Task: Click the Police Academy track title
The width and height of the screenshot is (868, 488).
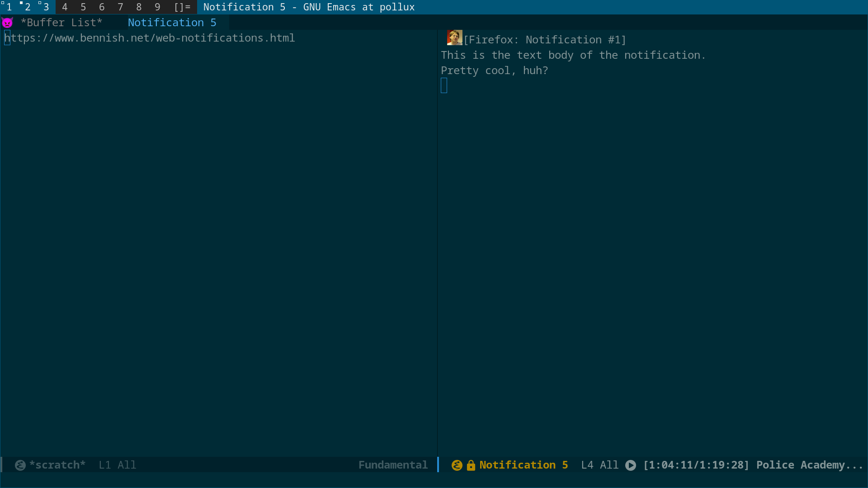Action: tap(809, 465)
